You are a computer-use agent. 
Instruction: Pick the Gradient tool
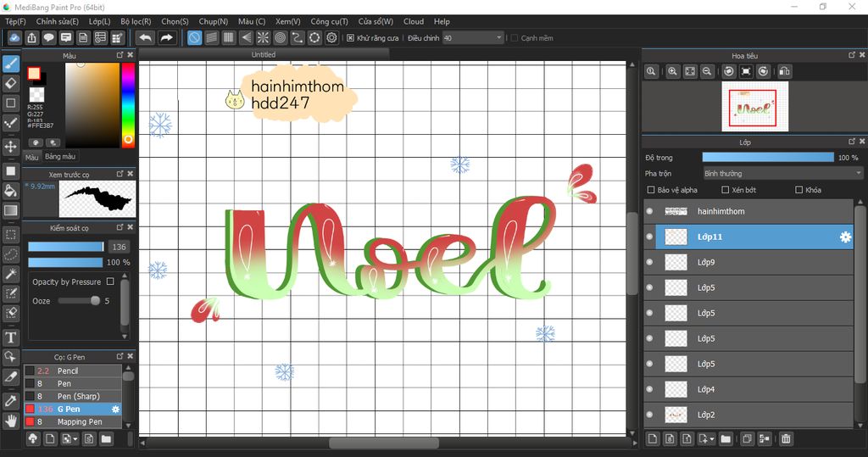tap(10, 210)
